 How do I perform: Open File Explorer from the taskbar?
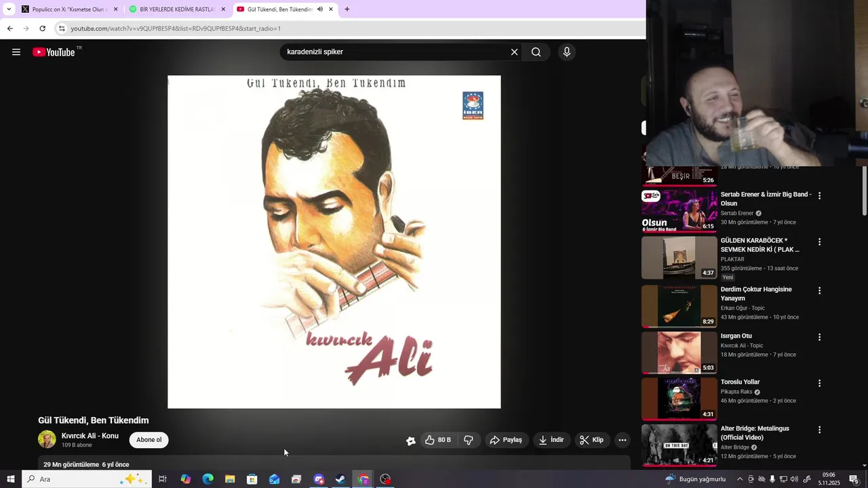click(230, 479)
